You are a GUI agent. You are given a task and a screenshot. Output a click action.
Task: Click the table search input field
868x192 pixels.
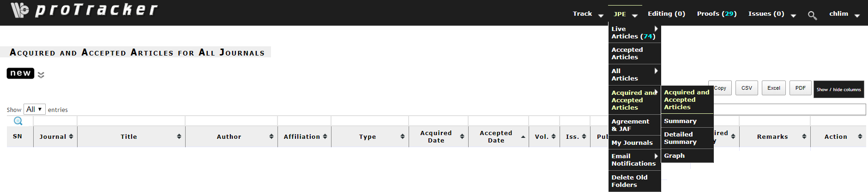(x=790, y=109)
